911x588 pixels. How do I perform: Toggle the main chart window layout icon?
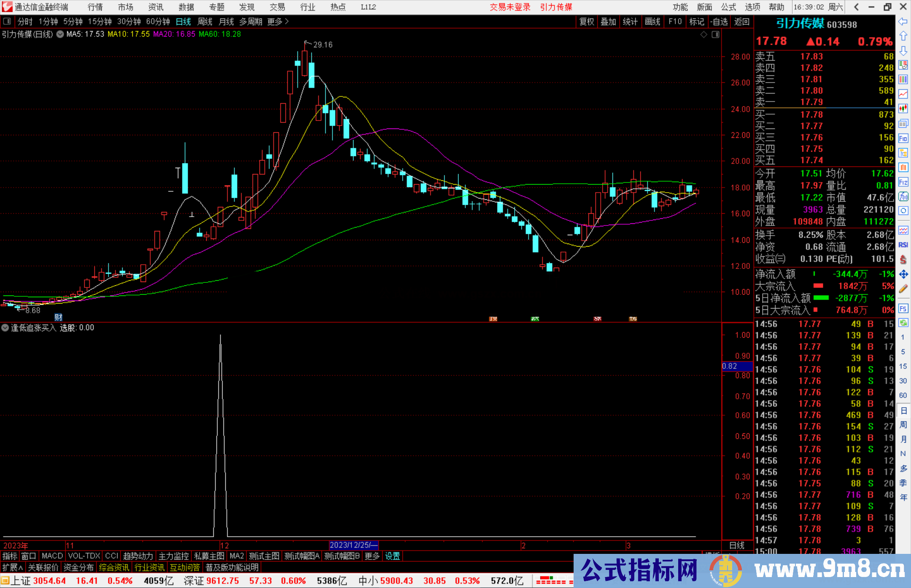coord(715,35)
